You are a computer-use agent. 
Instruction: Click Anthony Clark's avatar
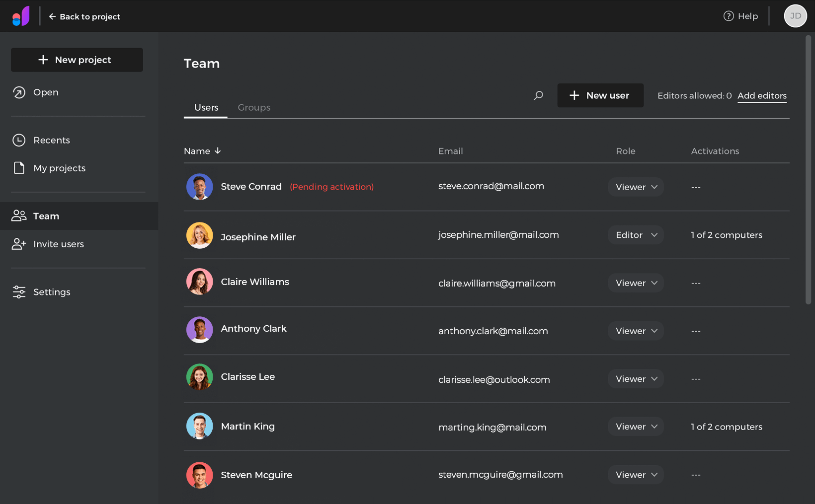click(x=200, y=330)
